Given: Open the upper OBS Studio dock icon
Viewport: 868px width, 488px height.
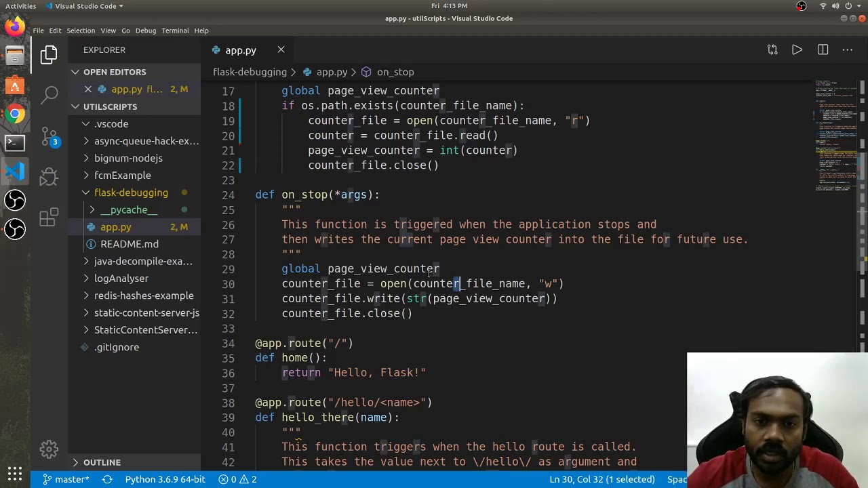Looking at the screenshot, I should click(15, 200).
